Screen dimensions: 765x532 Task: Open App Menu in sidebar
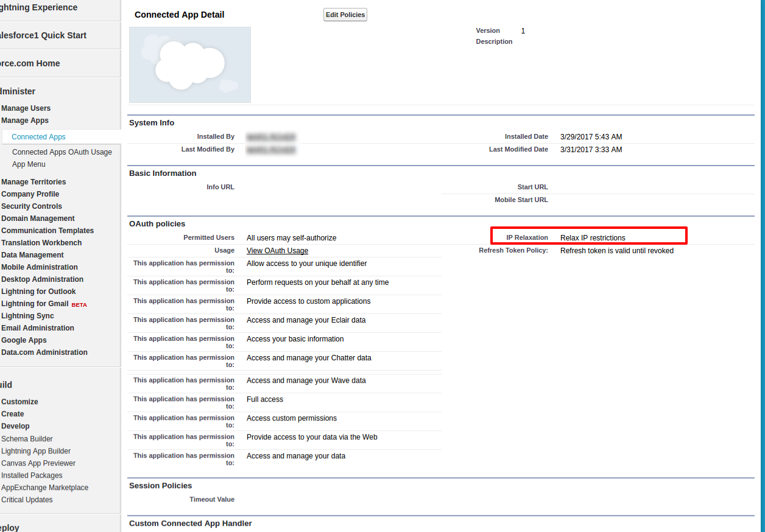click(x=29, y=164)
